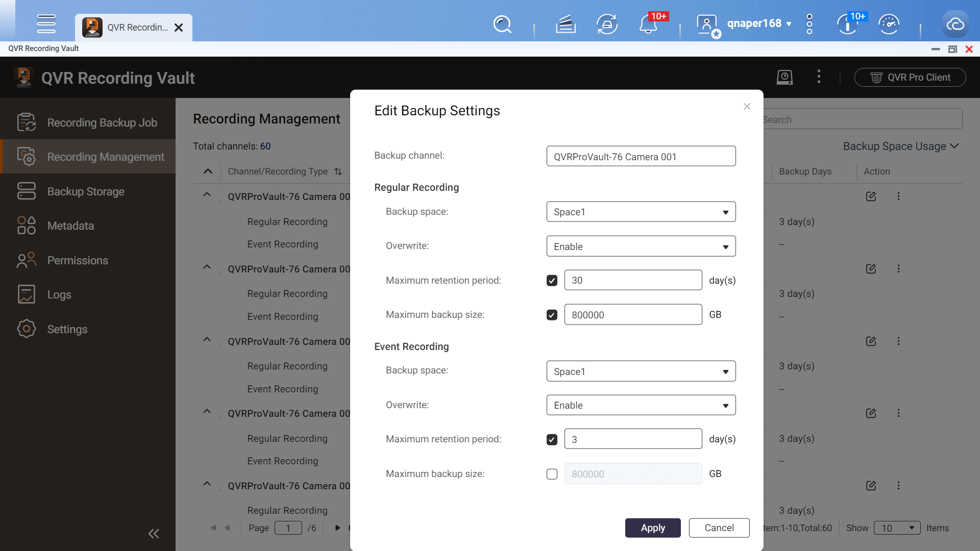The height and width of the screenshot is (551, 980).
Task: Open the dashboard gauge icon
Action: coord(889,24)
